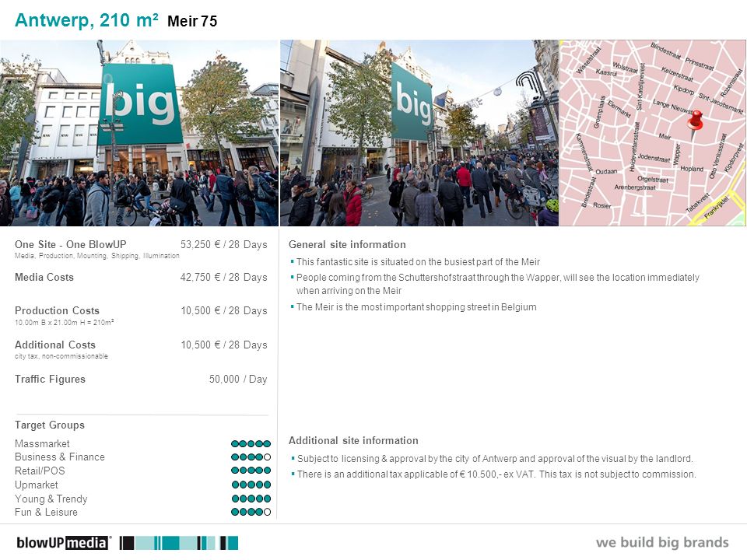Click the 'Media Costs' label
This screenshot has width=747, height=560.
[44, 277]
